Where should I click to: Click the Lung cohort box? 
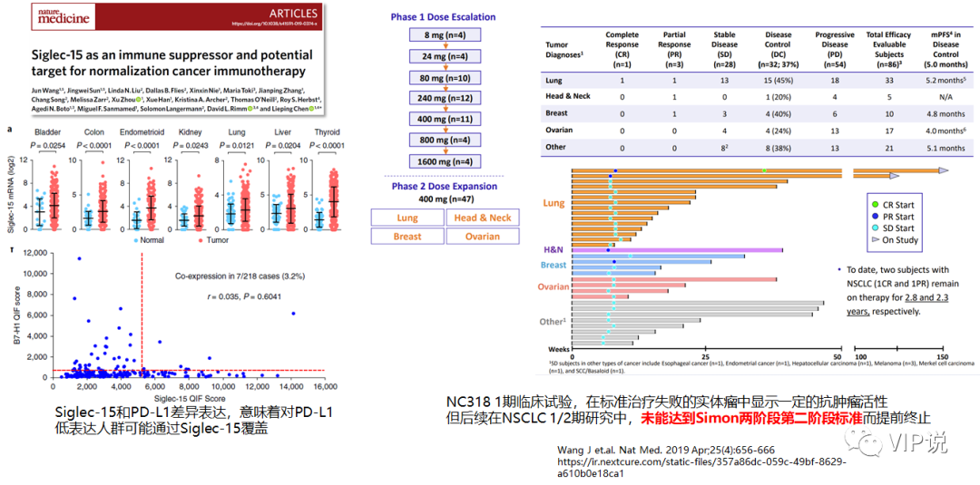pyautogui.click(x=407, y=218)
